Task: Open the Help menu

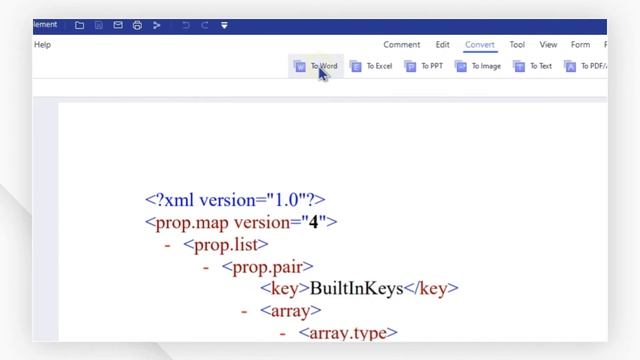Action: (42, 45)
